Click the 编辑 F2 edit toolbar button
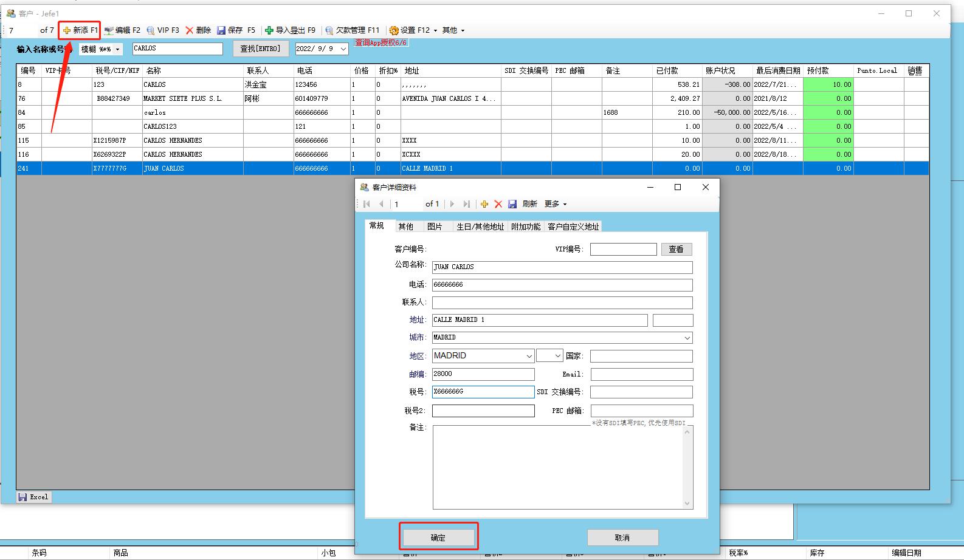Image resolution: width=964 pixels, height=560 pixels. pos(122,30)
